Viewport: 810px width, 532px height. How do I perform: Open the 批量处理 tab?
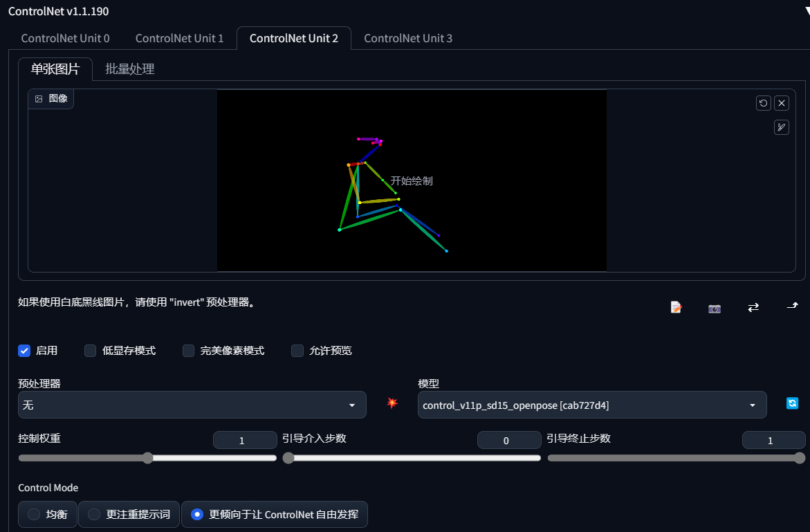click(129, 69)
